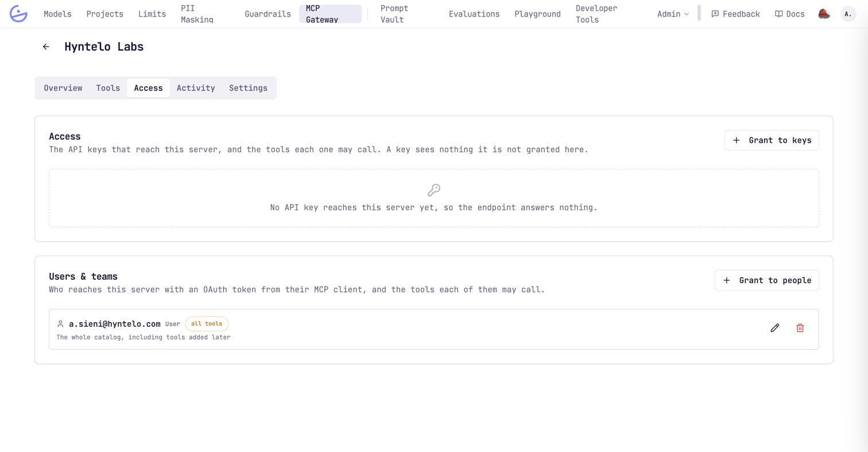The image size is (868, 452).
Task: Click the 'Users & teams' heading
Action: click(83, 276)
